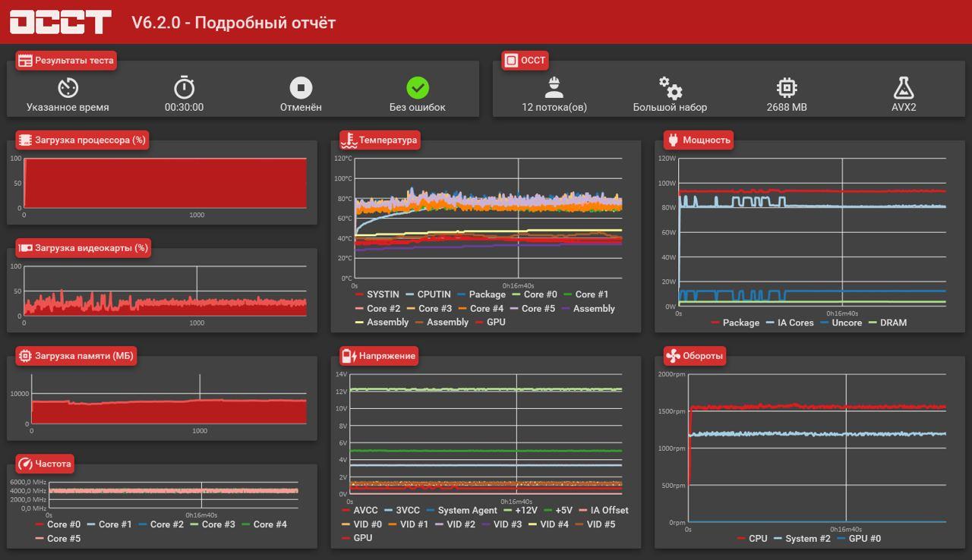Click the stop icon above Отменён

point(301,87)
